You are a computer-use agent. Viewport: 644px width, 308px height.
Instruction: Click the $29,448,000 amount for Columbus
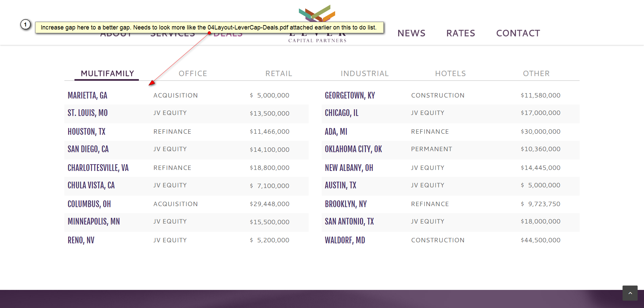[270, 204]
